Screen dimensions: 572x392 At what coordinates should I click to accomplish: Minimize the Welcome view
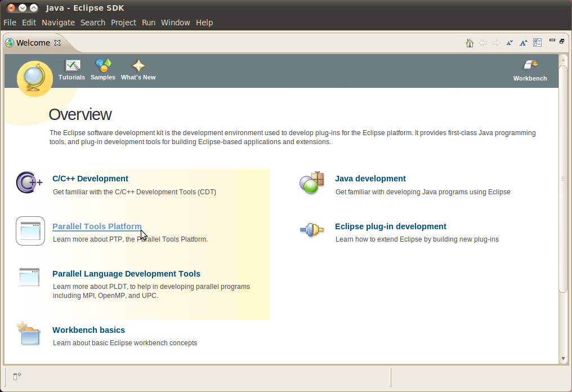552,41
